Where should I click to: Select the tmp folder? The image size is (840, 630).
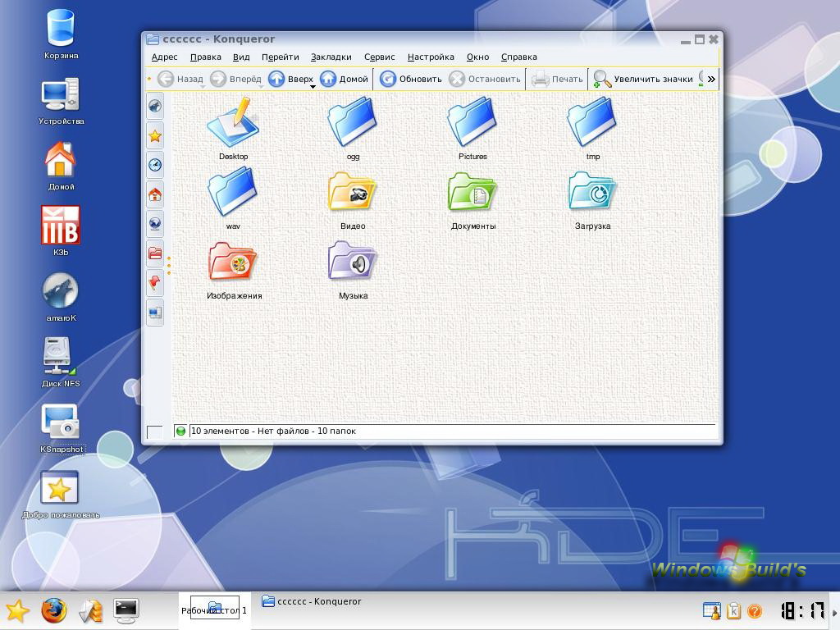point(592,129)
